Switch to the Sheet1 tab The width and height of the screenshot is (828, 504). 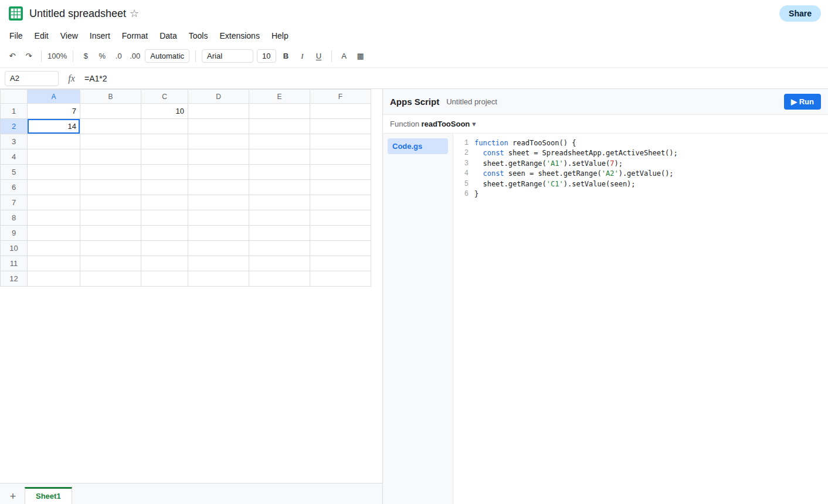coord(48,496)
